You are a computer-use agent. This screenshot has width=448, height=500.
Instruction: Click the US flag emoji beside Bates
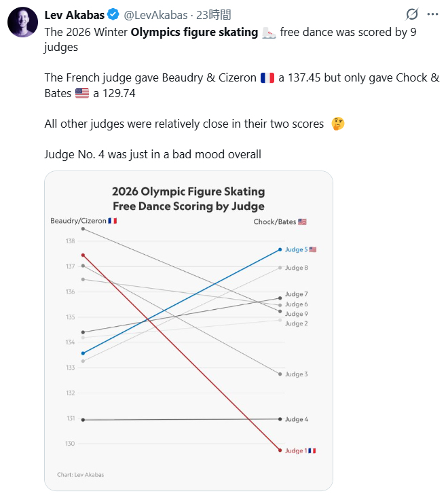(82, 93)
